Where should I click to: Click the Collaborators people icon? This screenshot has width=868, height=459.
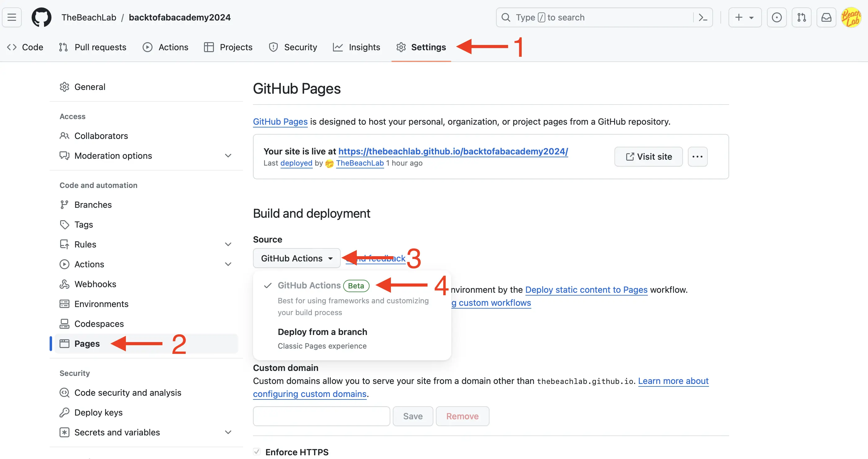[64, 136]
